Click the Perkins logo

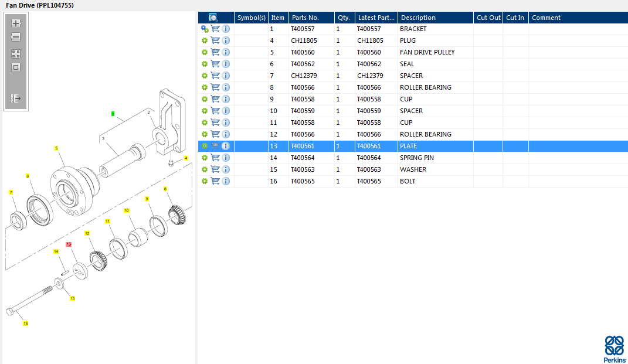tap(614, 349)
